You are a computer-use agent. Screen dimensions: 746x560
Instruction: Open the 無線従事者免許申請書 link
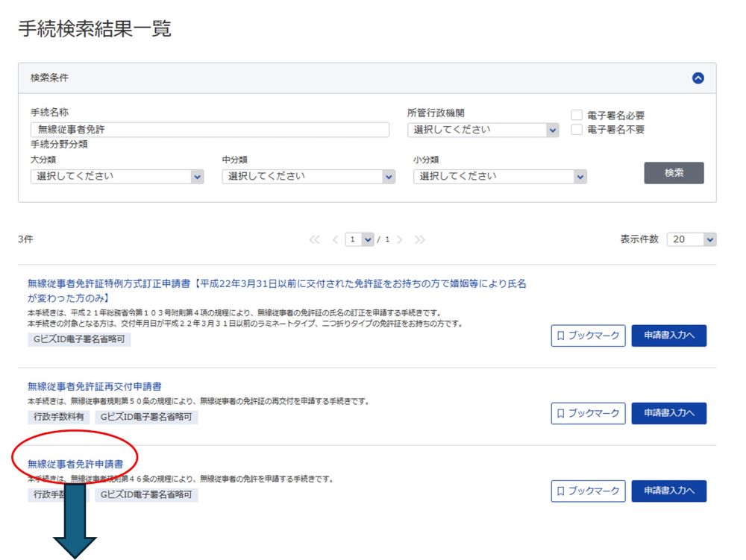pos(75,464)
